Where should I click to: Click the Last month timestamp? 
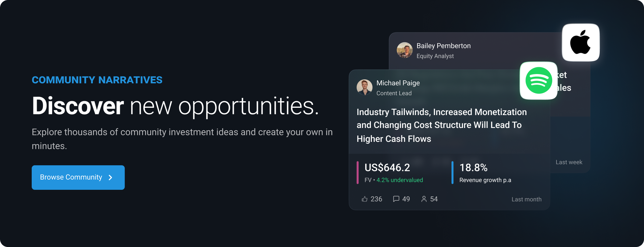click(x=526, y=199)
